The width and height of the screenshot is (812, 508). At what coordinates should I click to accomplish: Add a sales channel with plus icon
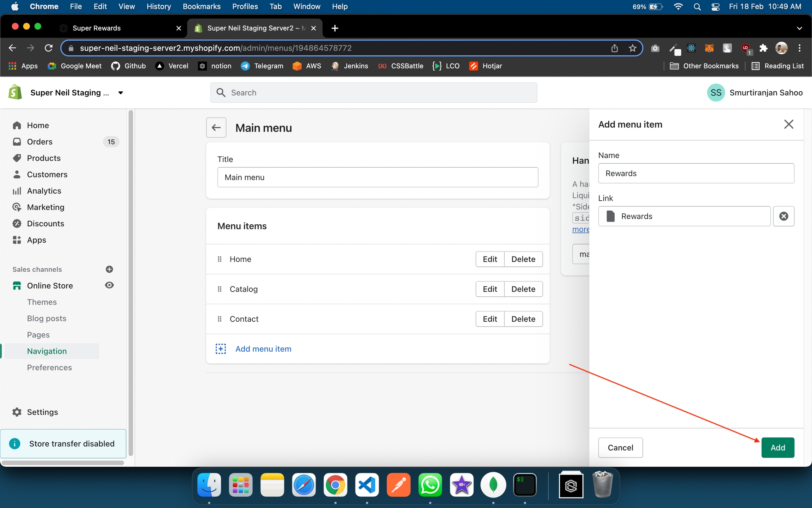point(109,269)
